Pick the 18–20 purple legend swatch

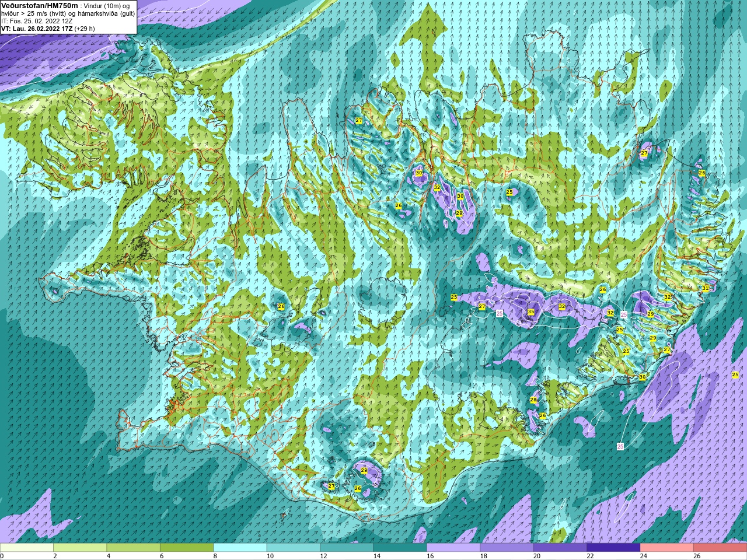[x=507, y=548]
